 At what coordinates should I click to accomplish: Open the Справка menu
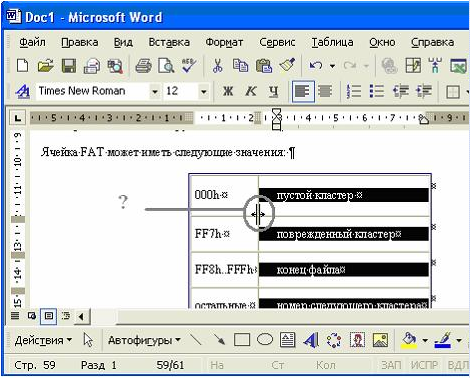[x=432, y=42]
